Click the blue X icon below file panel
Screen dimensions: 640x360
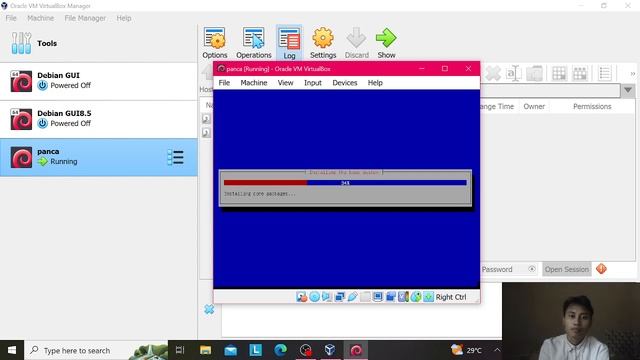[209, 309]
